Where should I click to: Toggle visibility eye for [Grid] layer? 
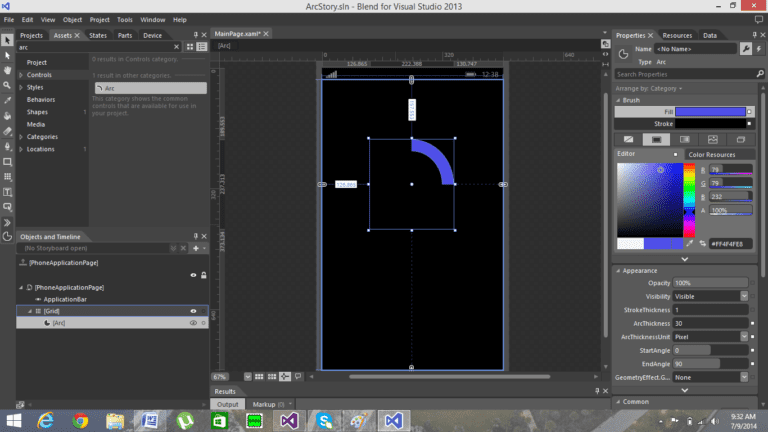(x=194, y=311)
